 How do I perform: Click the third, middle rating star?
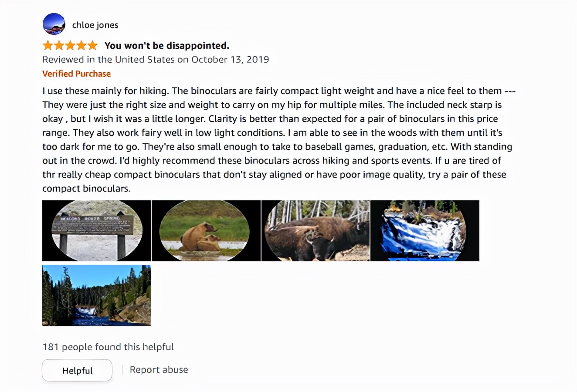(x=70, y=45)
